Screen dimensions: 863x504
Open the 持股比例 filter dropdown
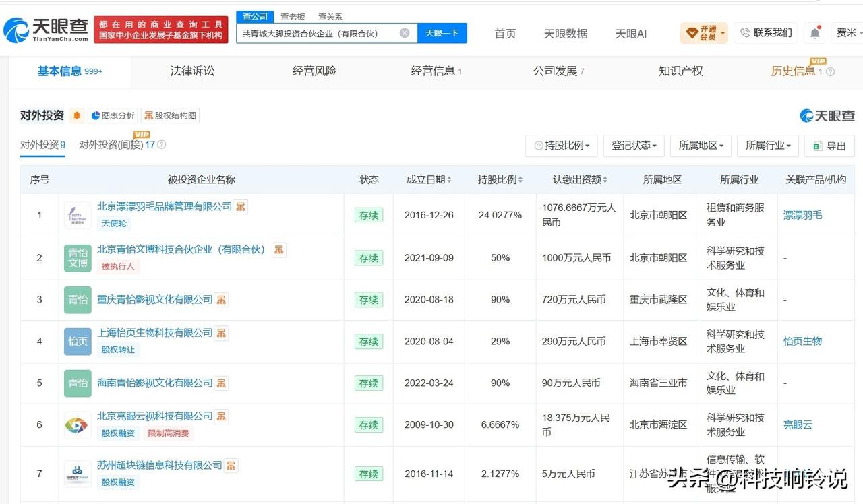pos(562,146)
